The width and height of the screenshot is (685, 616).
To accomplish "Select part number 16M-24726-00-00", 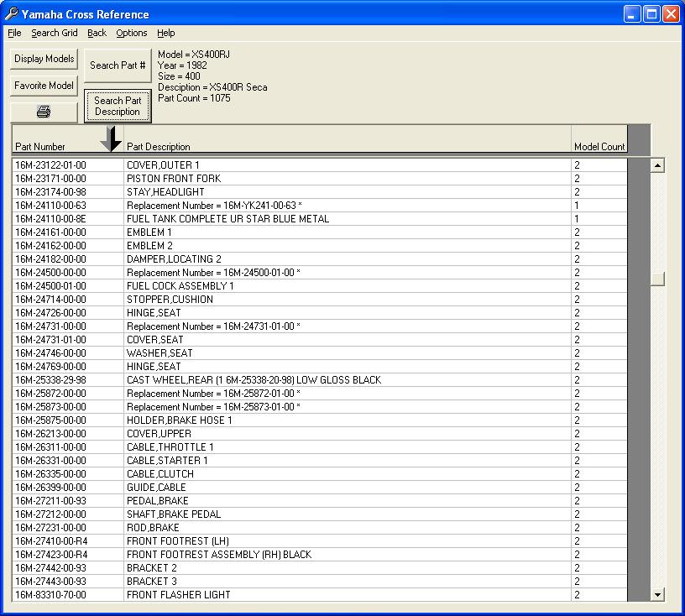I will [x=50, y=313].
